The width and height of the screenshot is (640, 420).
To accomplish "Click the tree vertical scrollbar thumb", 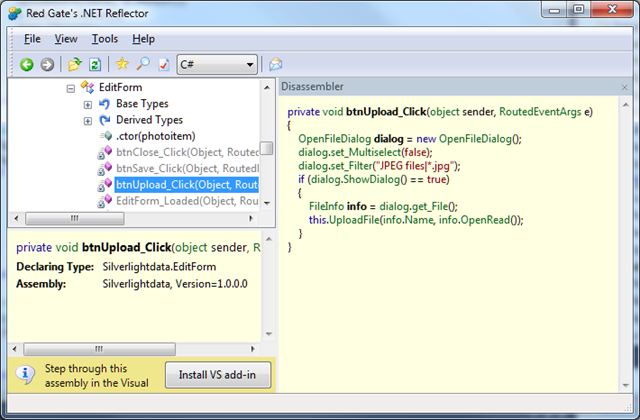I will coord(267,148).
